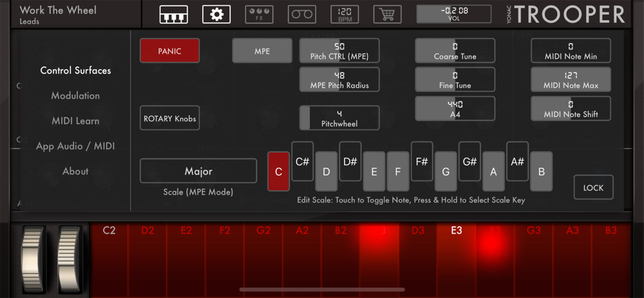Toggle the G scale note
The image size is (644, 298).
pos(446,171)
